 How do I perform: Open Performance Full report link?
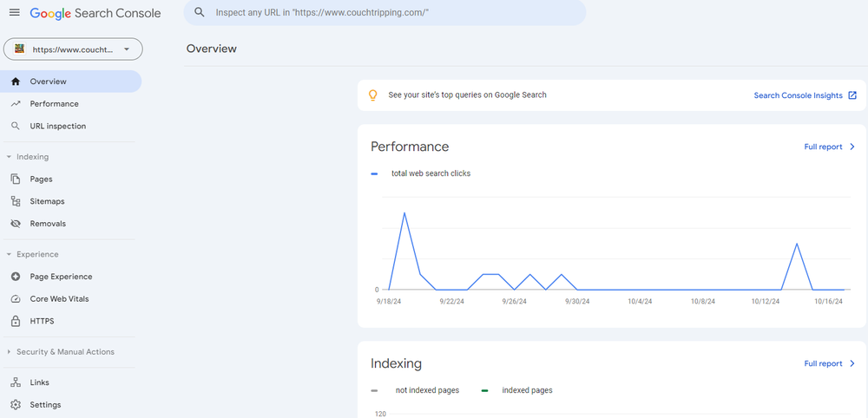click(x=829, y=147)
